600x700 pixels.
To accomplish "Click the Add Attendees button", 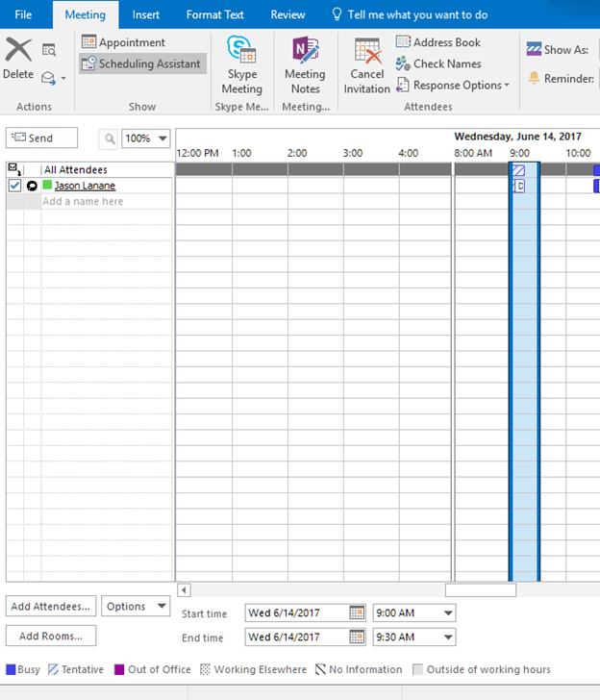I will pos(51,606).
